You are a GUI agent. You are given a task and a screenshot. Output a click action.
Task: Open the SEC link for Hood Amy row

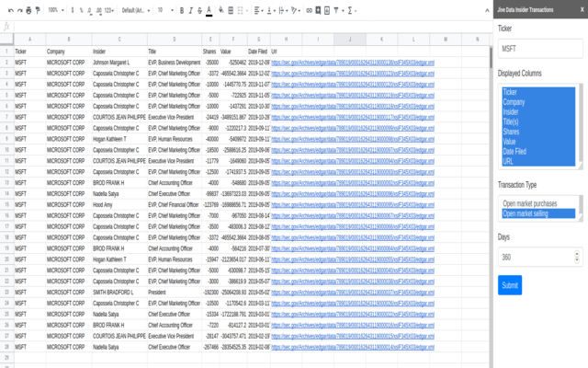point(353,205)
